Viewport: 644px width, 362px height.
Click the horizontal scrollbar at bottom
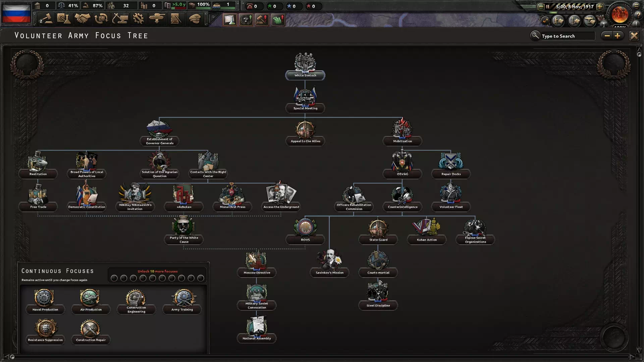point(322,357)
